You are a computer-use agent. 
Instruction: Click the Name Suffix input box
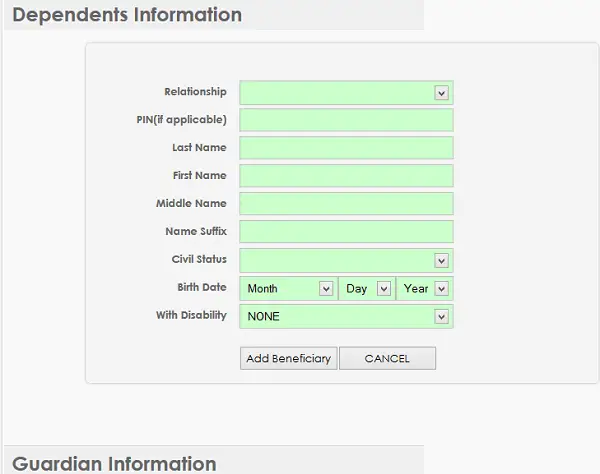click(x=346, y=232)
